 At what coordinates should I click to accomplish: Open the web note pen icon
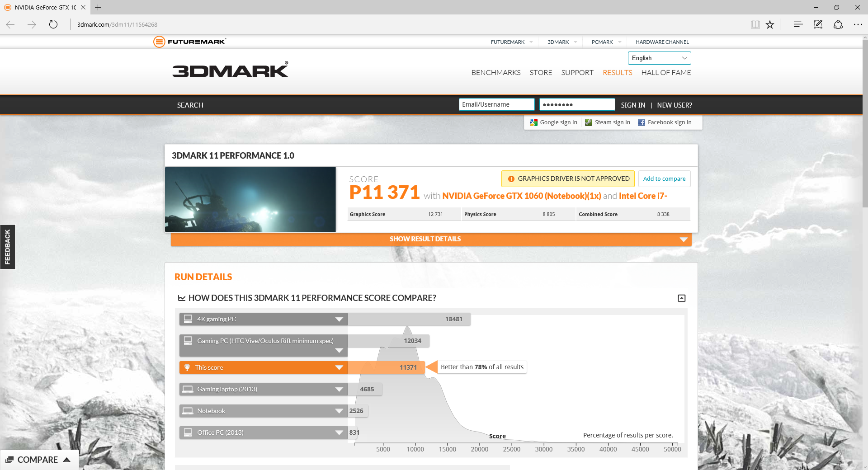[818, 24]
